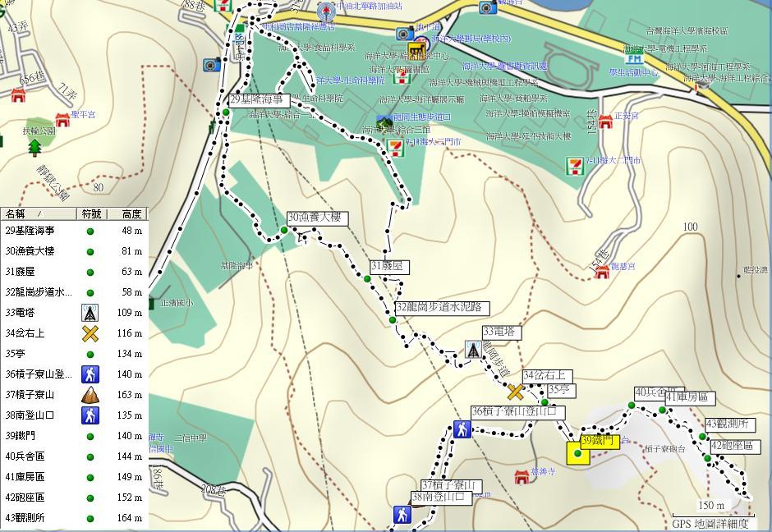Click the mountain symbol in the 37槓子寮山 list row
Viewport: 772px width, 532px height.
point(90,395)
